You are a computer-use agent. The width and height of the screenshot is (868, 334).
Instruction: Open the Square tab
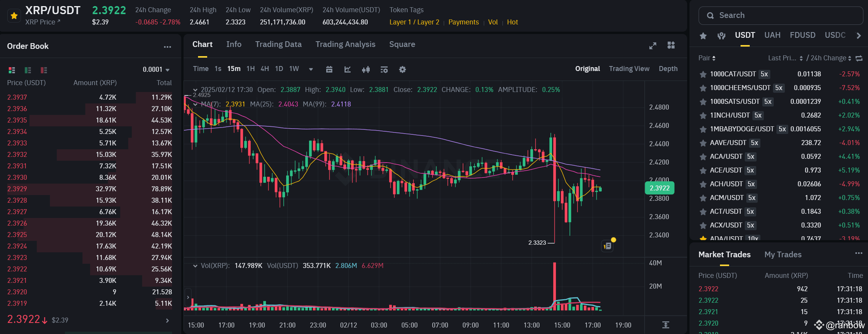[x=402, y=44]
